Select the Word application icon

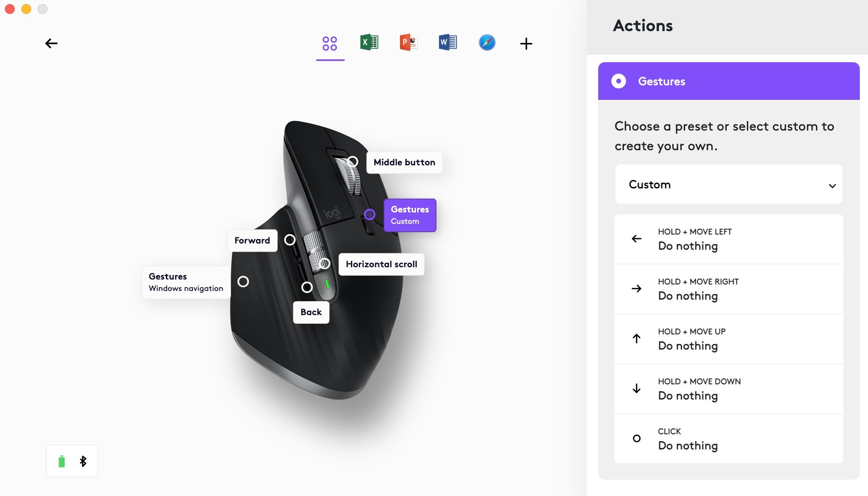click(447, 43)
